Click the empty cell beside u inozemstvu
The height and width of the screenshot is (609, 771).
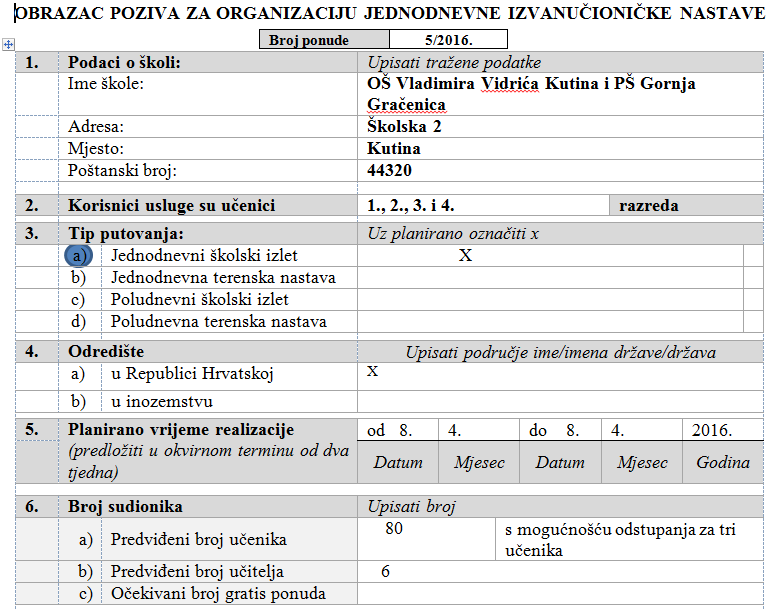561,402
